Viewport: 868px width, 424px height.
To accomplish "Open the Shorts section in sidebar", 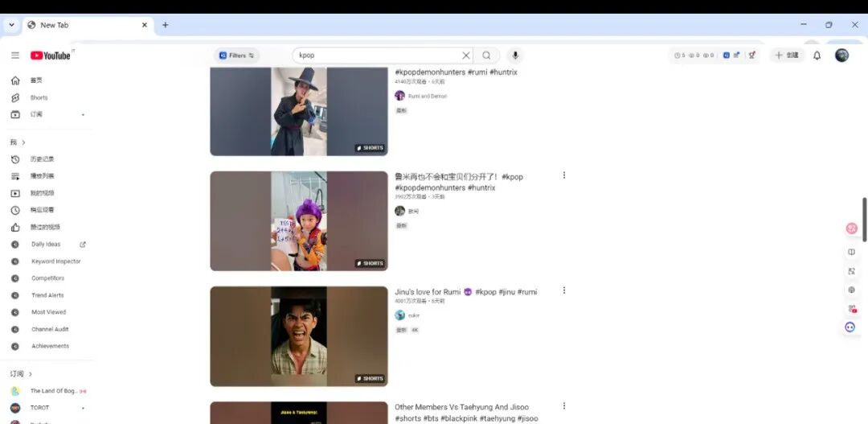I will pos(39,97).
